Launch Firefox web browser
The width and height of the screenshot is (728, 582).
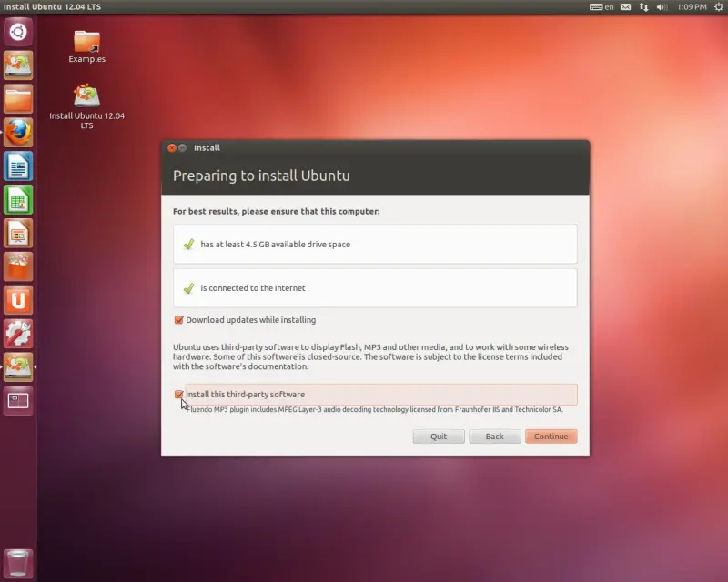click(x=18, y=133)
